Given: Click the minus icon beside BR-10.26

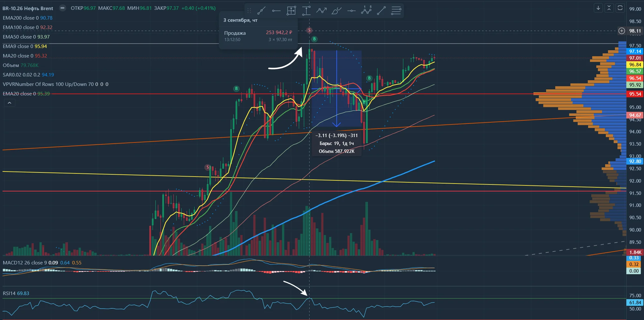Looking at the screenshot, I should (63, 8).
